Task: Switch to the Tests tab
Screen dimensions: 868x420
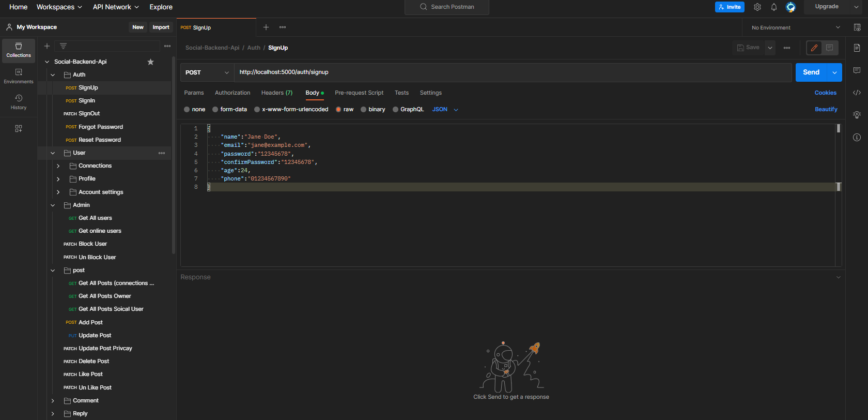Action: tap(401, 93)
